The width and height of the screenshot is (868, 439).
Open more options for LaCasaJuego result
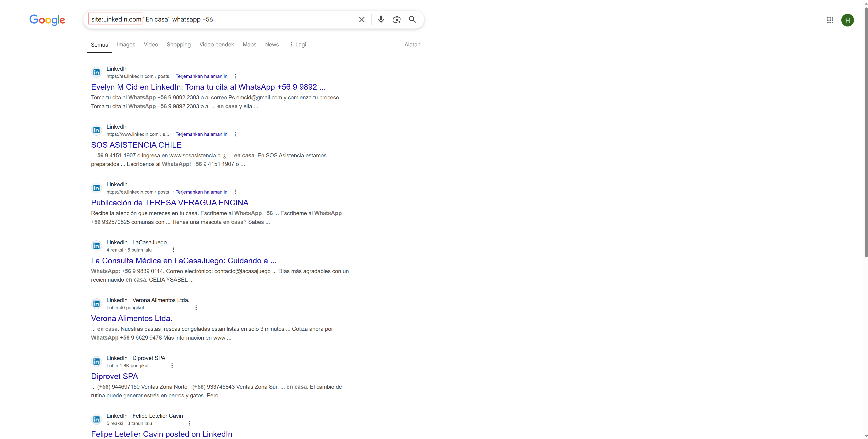pyautogui.click(x=173, y=250)
